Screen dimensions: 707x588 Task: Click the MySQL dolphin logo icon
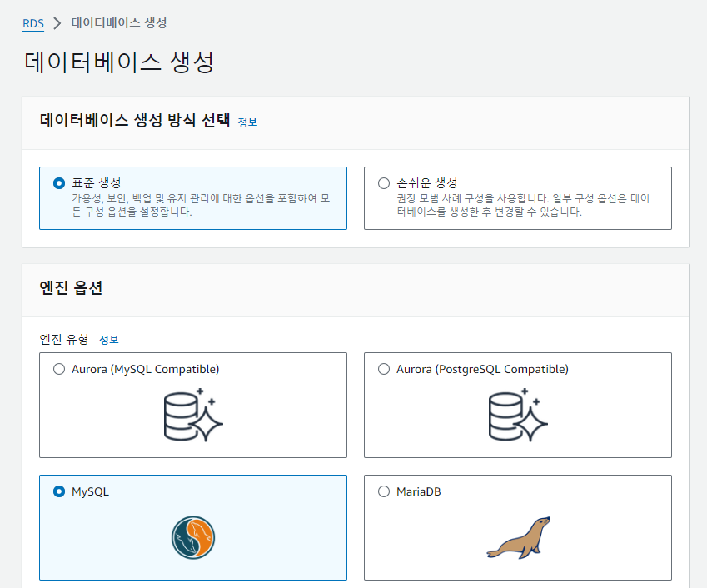[x=193, y=537]
